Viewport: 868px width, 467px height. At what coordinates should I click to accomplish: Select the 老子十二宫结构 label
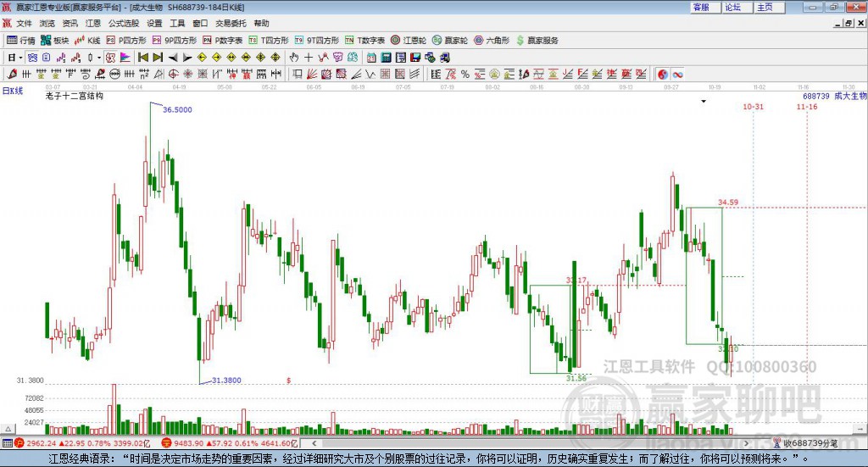point(75,97)
